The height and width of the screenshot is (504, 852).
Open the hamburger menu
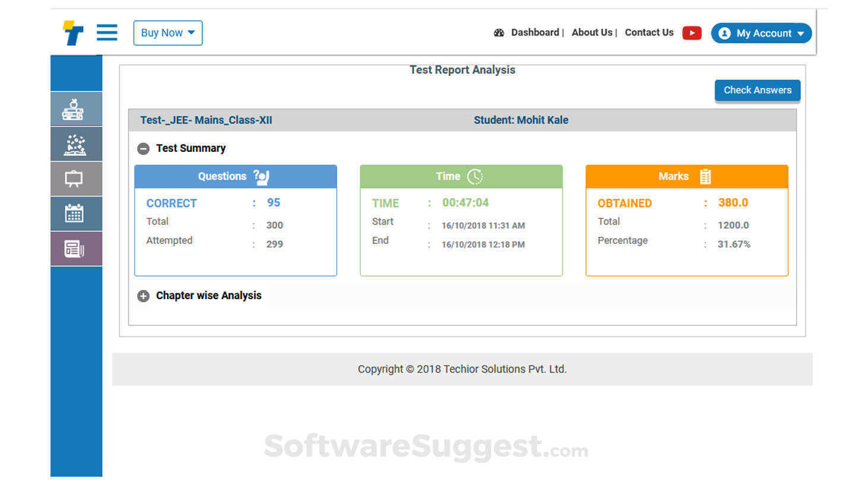click(x=107, y=32)
